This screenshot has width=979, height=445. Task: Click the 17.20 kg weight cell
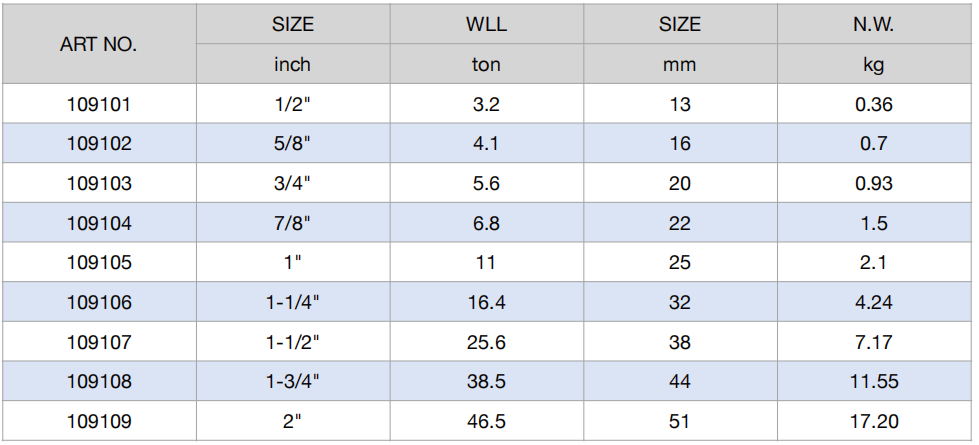tap(874, 421)
